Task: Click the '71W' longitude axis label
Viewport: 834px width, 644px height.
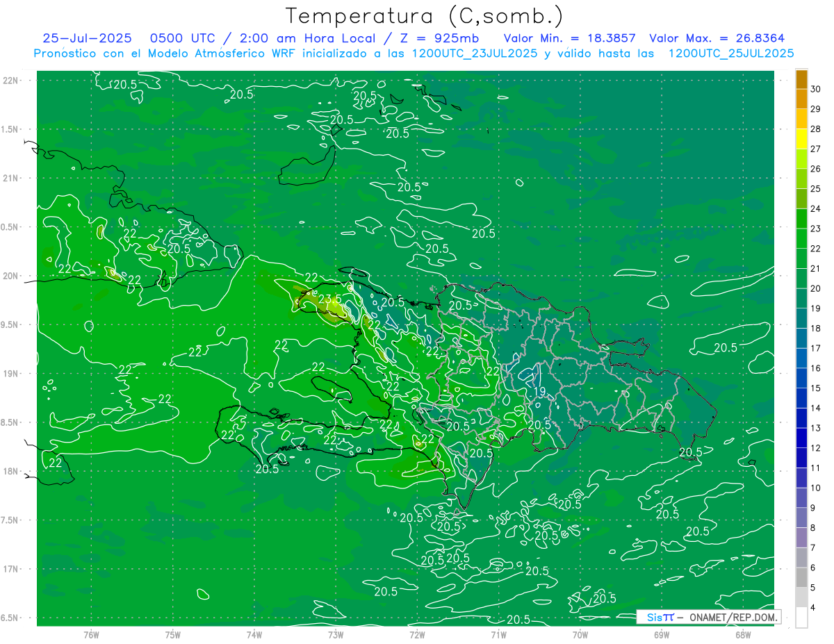Action: 498,635
